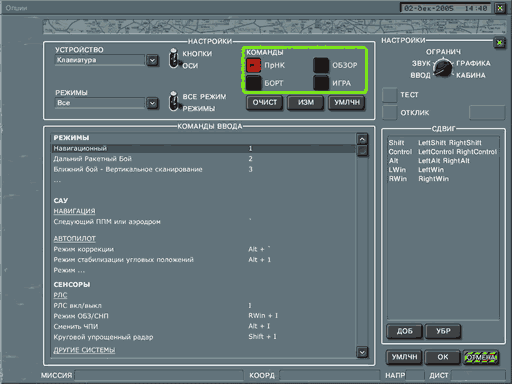Click the scroll up arrow in commands list
Viewport: 512px width, 384px height.
coord(362,139)
